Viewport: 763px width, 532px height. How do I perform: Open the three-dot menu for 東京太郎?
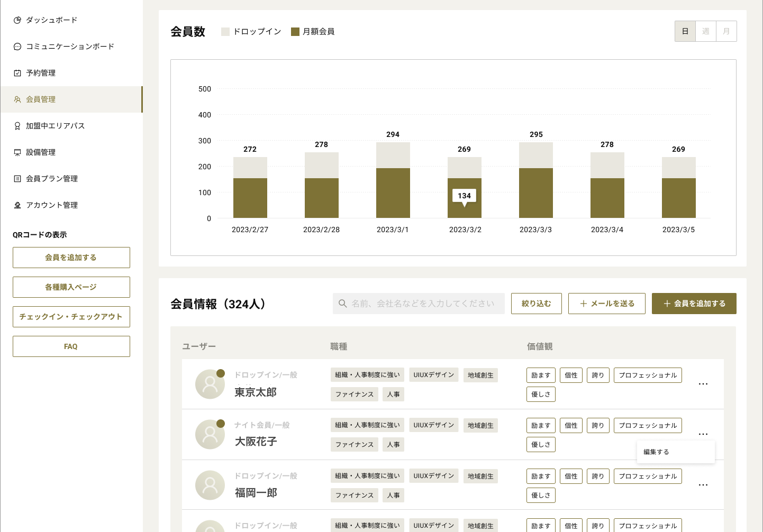[x=703, y=384]
